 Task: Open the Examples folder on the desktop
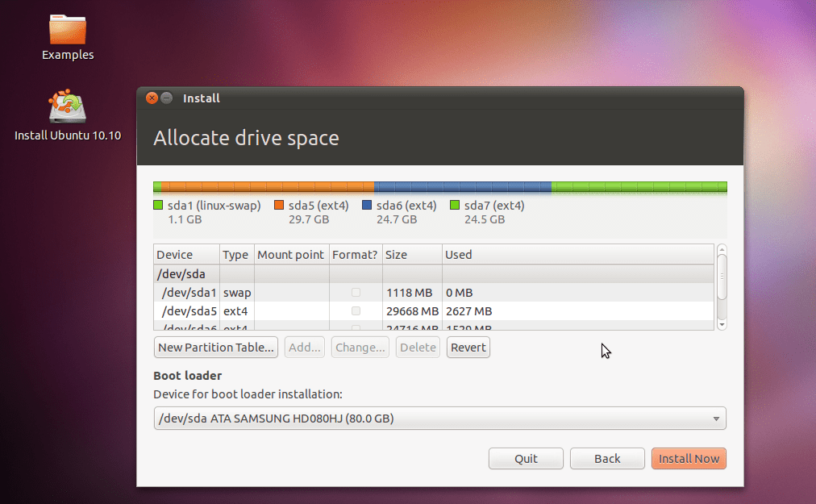coord(68,32)
